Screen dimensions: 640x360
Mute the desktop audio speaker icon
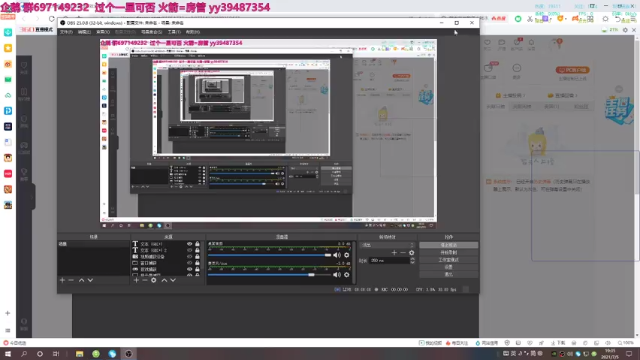[x=337, y=255]
